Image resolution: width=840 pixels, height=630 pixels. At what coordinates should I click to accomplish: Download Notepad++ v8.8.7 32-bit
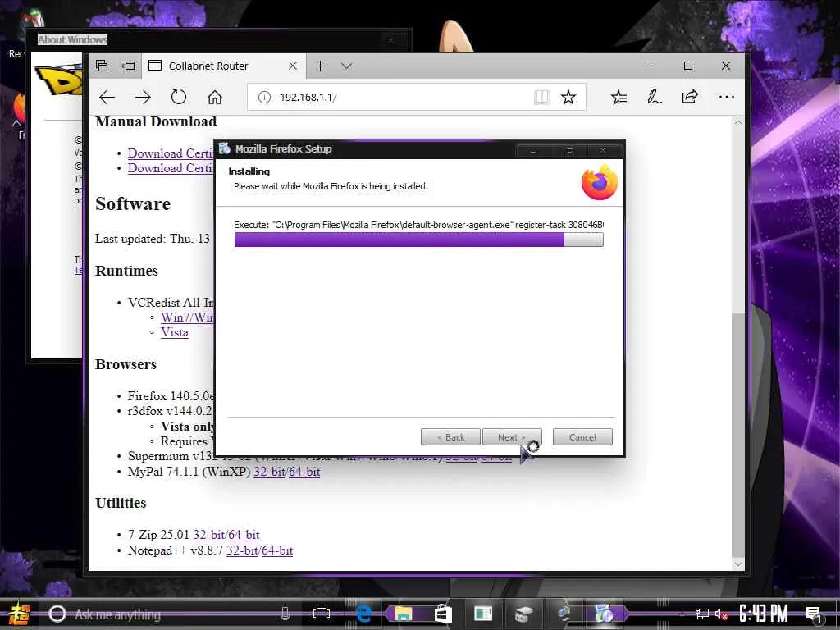(243, 550)
